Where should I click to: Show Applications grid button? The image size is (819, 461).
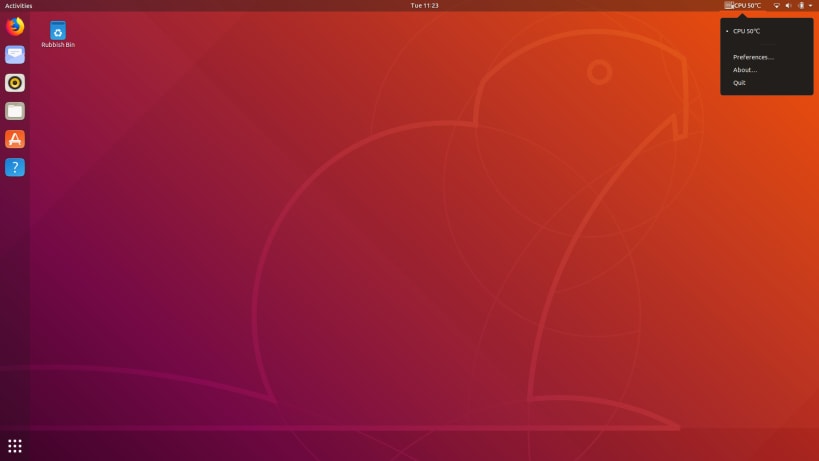[x=15, y=446]
